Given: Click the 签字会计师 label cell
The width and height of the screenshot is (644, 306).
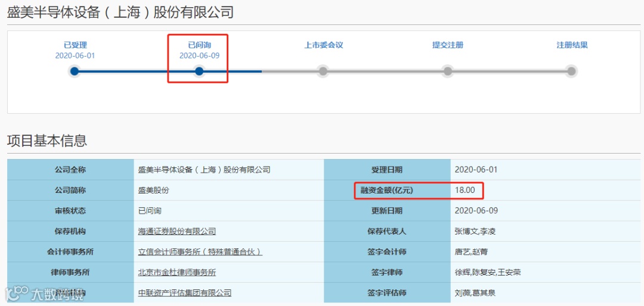Looking at the screenshot, I should pos(387,252).
